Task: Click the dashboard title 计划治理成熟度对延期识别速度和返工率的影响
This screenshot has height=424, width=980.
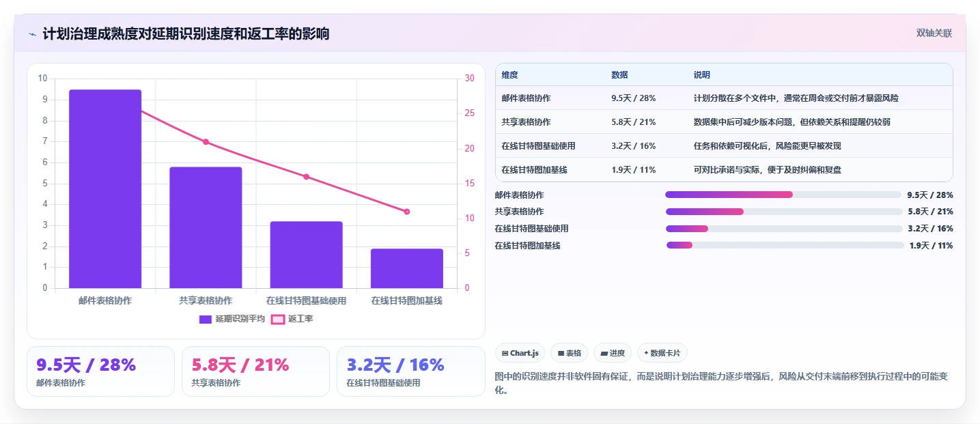Action: (186, 33)
